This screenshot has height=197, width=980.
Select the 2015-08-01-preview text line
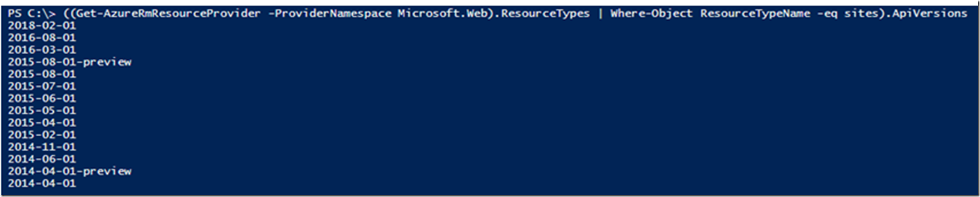coord(70,62)
